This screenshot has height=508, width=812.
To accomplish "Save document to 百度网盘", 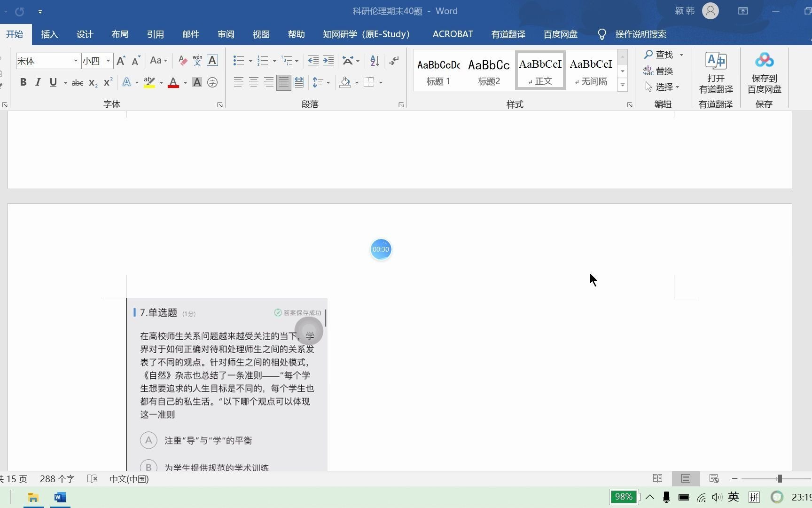I will (764, 73).
